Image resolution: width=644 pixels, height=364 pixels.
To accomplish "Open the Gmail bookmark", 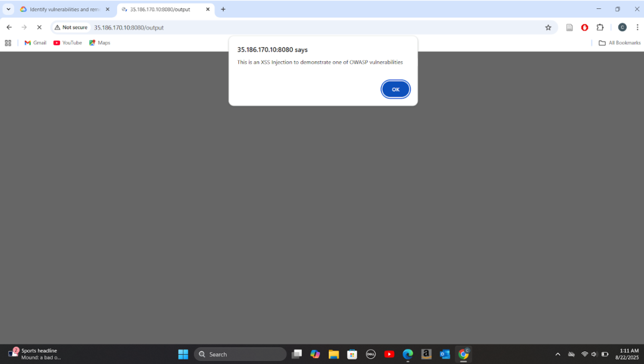I will coord(35,43).
